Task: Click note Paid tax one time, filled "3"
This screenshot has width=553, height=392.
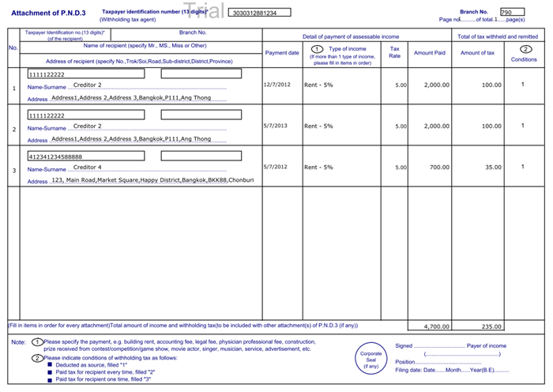Action: tap(103, 379)
